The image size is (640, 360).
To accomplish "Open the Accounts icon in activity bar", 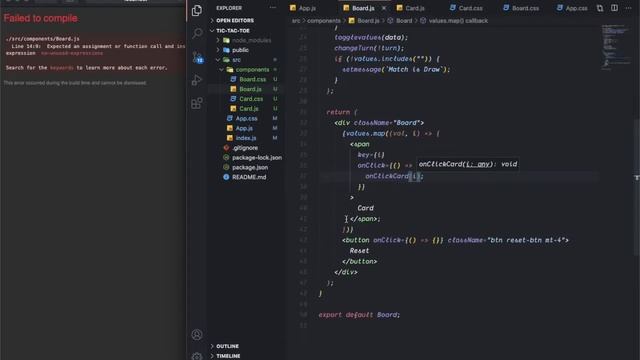I will [197, 335].
